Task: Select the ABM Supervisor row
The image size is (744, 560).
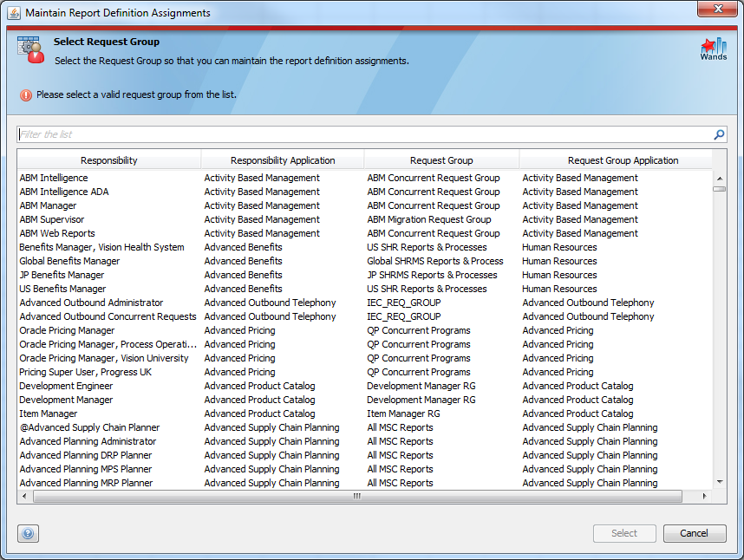Action: pos(364,219)
